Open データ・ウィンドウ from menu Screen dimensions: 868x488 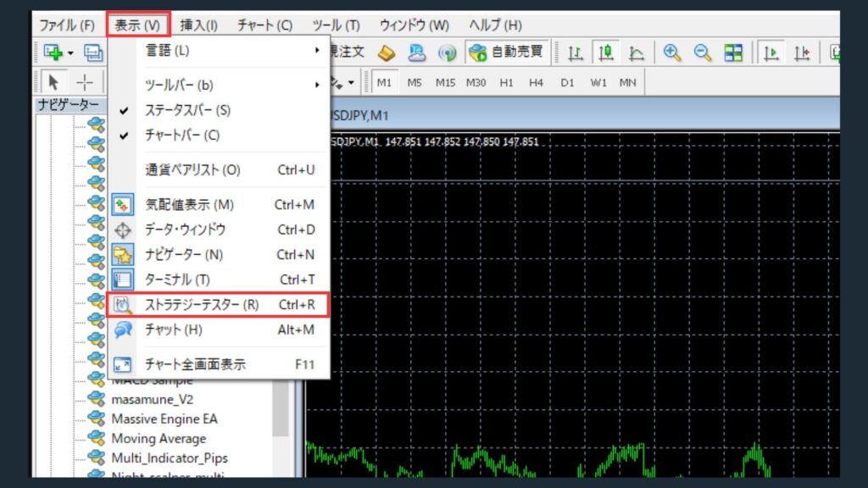[x=219, y=230]
